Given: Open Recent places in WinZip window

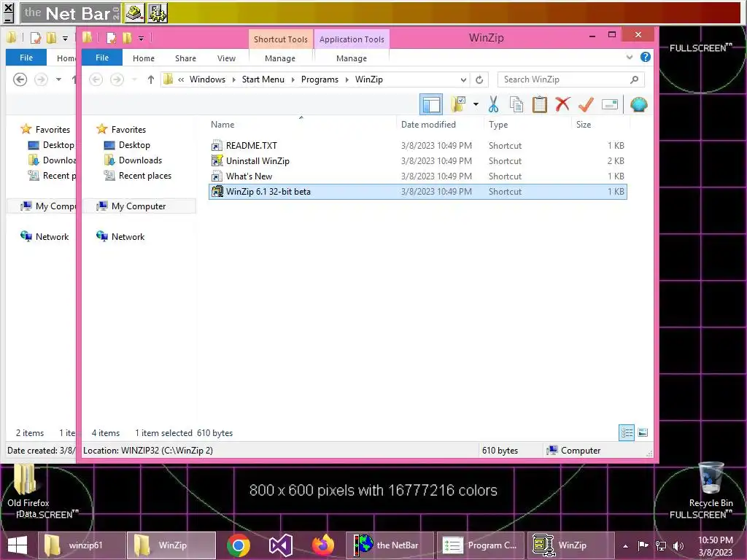Looking at the screenshot, I should pyautogui.click(x=138, y=175).
